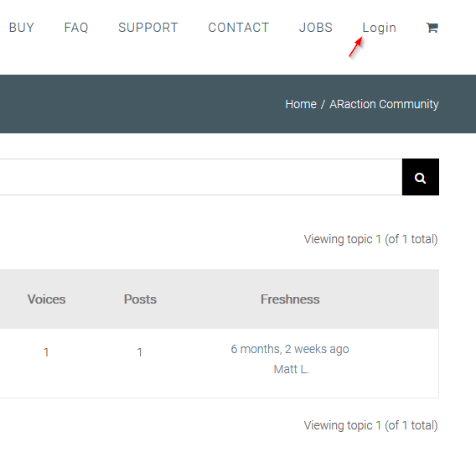Click the black magnifier search button
476x463 pixels.
click(421, 177)
